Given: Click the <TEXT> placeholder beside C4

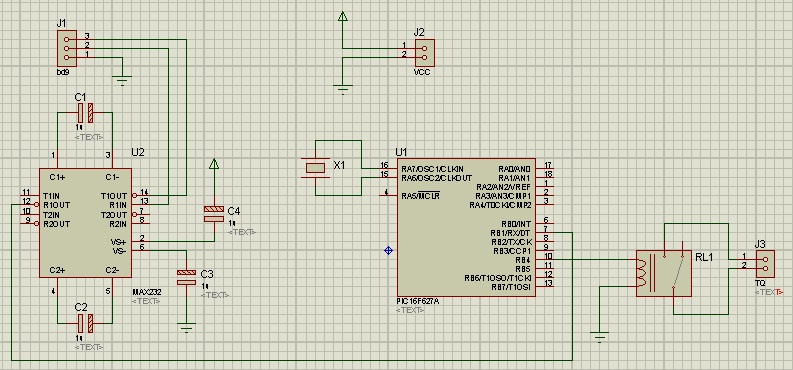Looking at the screenshot, I should 242,232.
